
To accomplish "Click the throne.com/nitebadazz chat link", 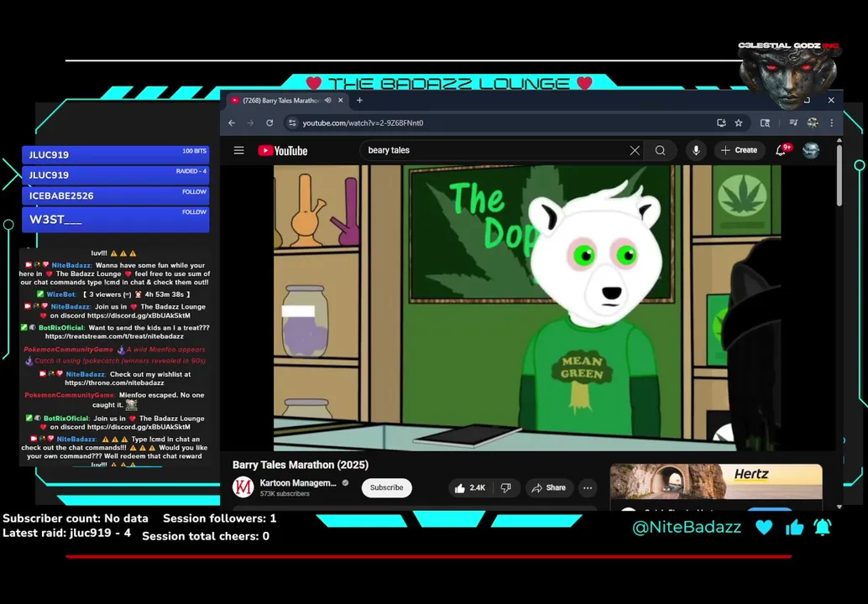I will (114, 383).
